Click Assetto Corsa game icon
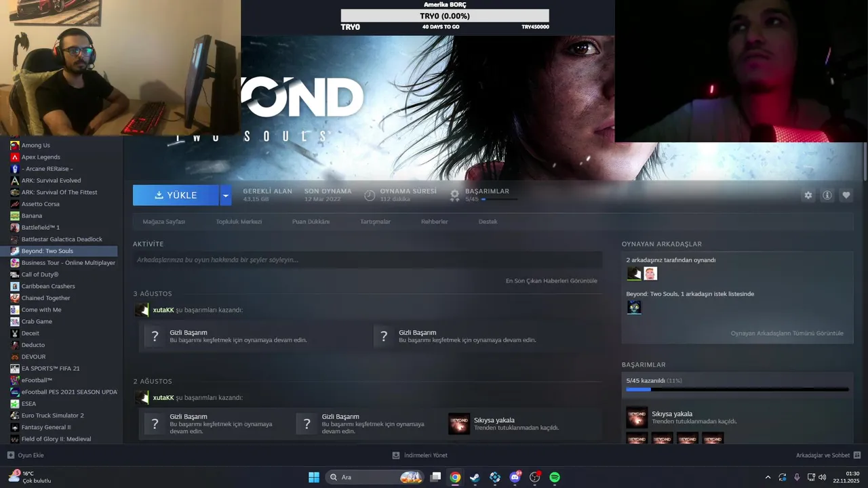 [x=15, y=204]
